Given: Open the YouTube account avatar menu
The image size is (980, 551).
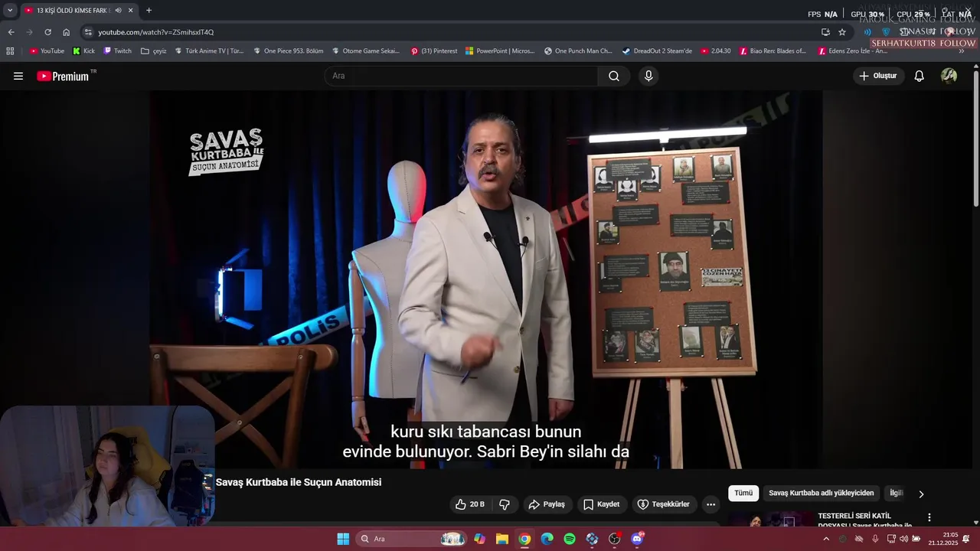Looking at the screenshot, I should [x=949, y=76].
